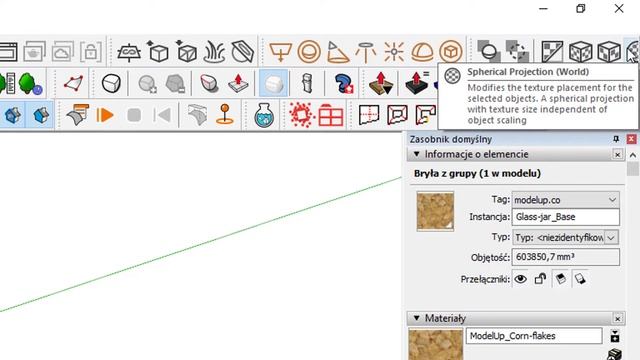Open the blue flask icon

264,115
